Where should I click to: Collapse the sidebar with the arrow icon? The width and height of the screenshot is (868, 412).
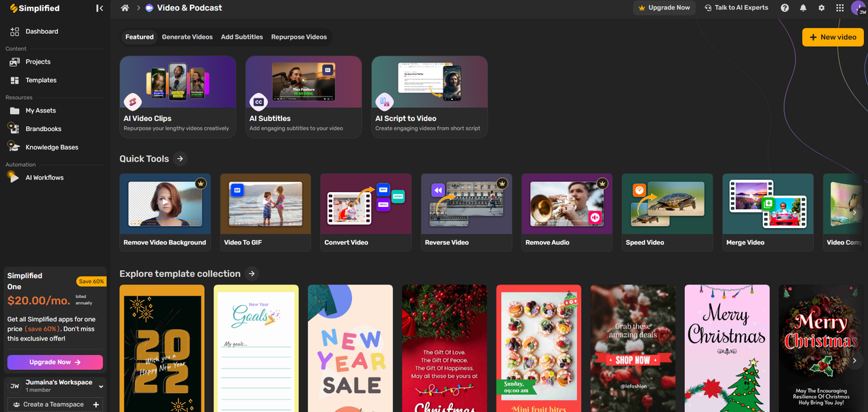(100, 8)
